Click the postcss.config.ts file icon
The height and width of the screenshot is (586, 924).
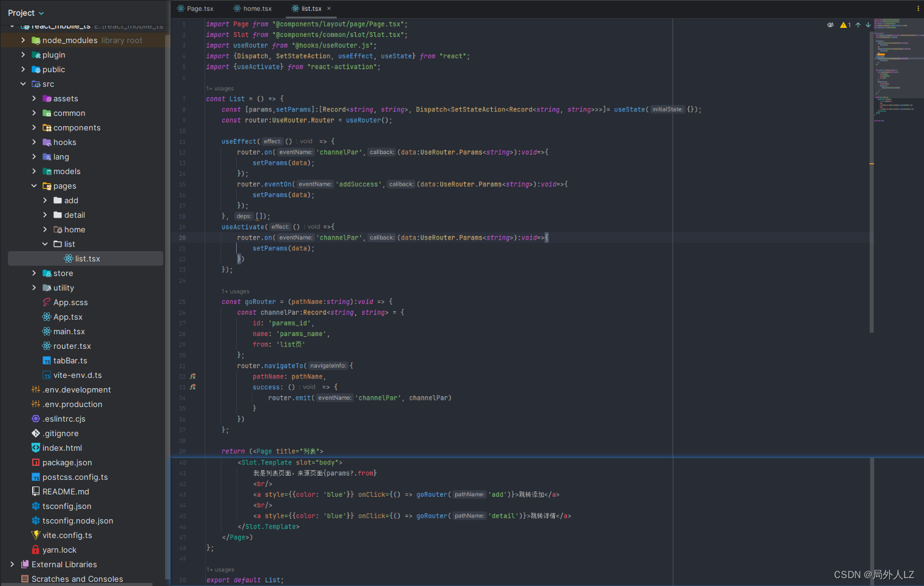click(36, 477)
